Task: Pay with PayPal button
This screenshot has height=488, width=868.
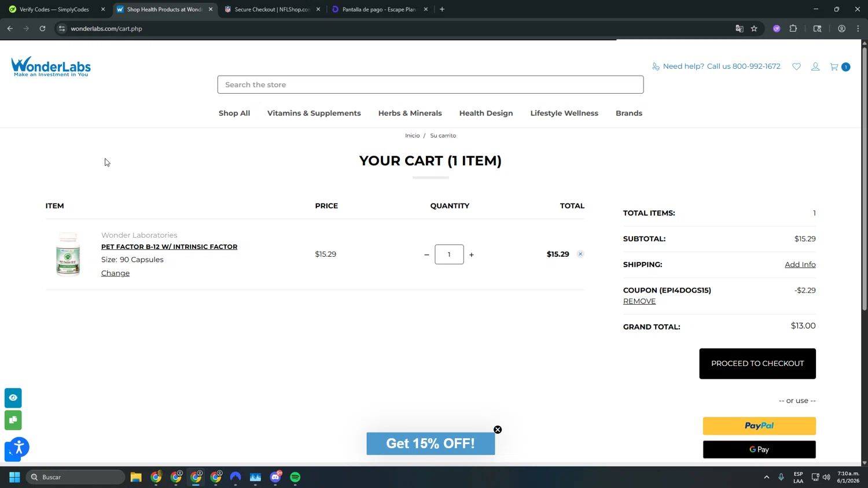Action: click(x=759, y=426)
